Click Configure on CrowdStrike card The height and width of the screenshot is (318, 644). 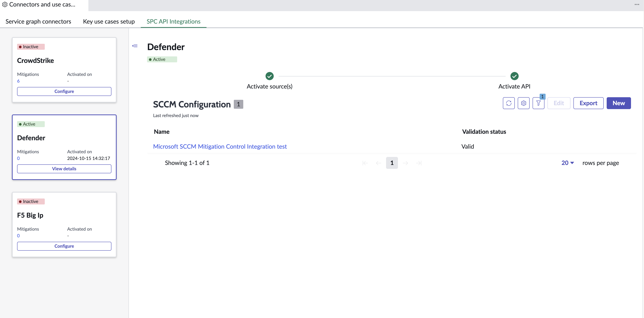tap(64, 91)
